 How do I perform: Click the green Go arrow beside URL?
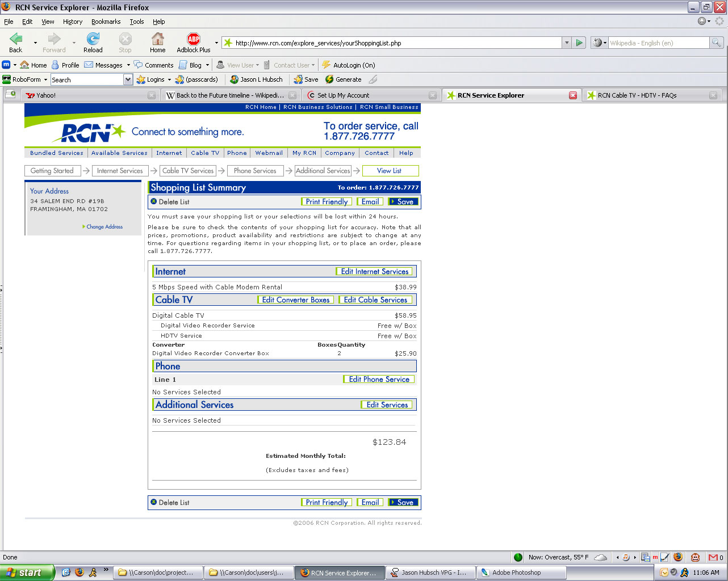pos(579,43)
